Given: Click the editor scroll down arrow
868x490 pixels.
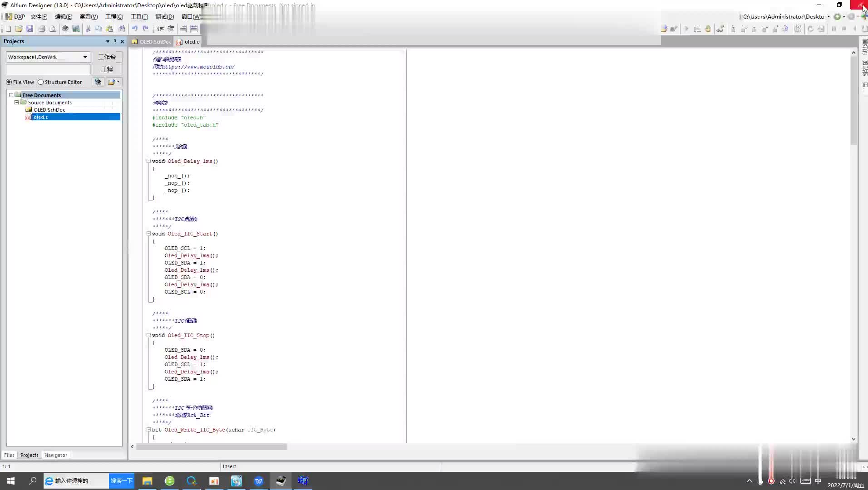Looking at the screenshot, I should coord(853,439).
